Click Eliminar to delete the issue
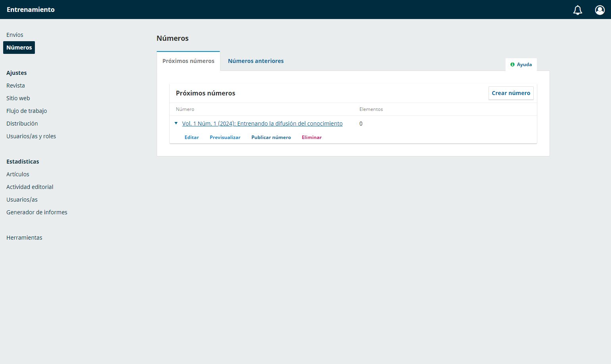 (312, 137)
